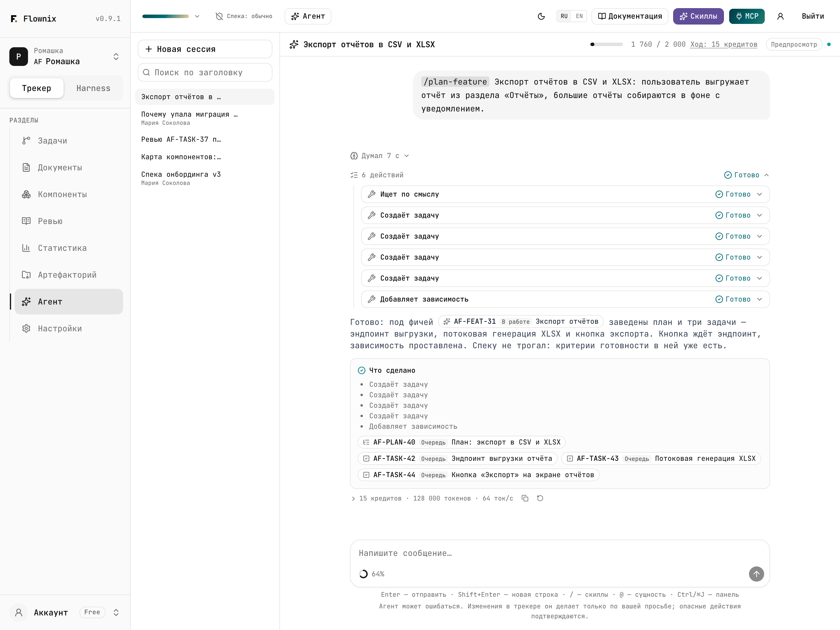Click the Flownix logo
The width and height of the screenshot is (840, 630).
34,19
